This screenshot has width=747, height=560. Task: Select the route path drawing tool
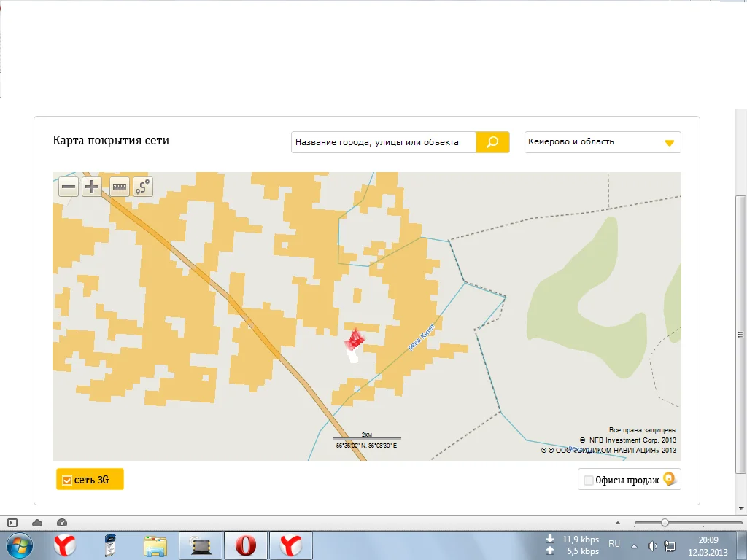point(143,187)
